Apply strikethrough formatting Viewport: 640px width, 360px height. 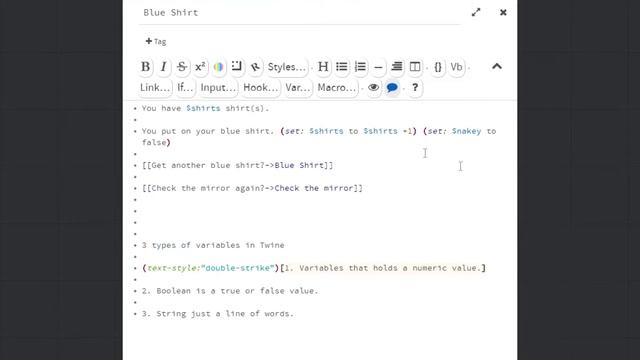182,67
